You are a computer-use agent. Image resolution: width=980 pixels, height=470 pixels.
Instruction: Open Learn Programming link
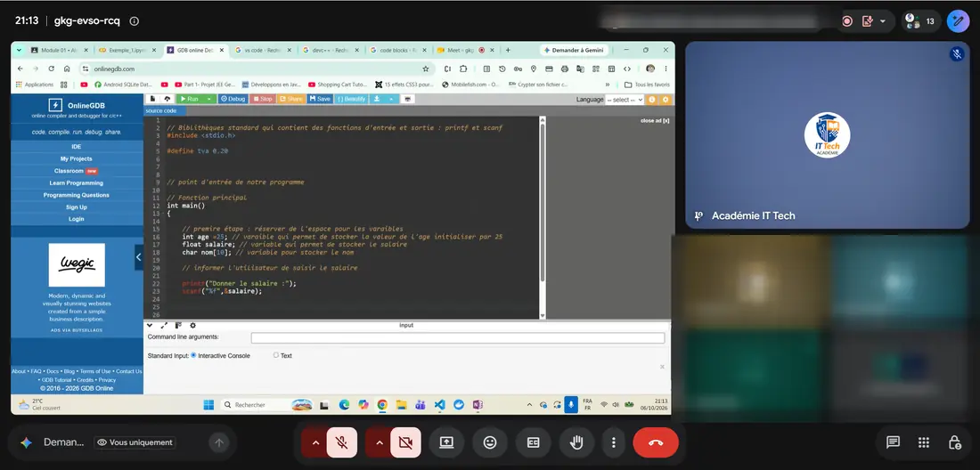point(77,182)
